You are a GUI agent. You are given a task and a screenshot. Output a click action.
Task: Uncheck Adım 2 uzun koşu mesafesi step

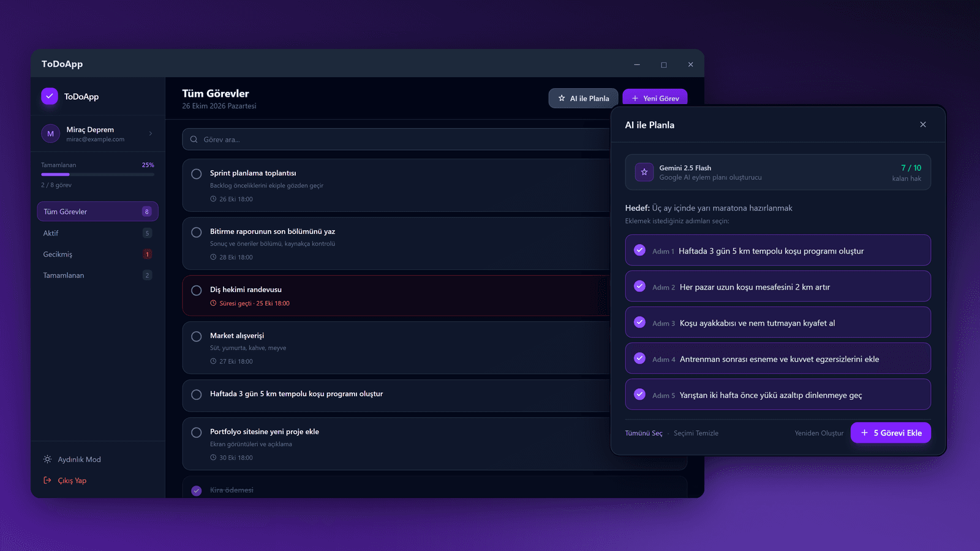click(639, 287)
